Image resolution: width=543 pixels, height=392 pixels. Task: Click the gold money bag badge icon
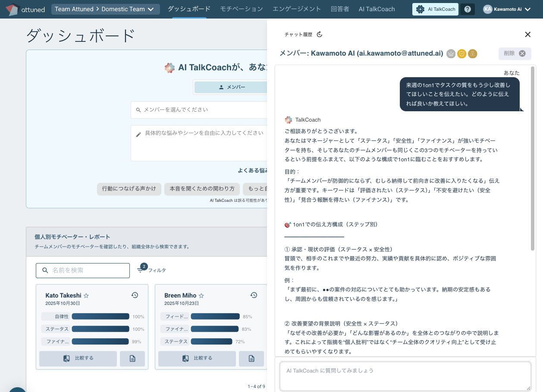[x=473, y=53]
